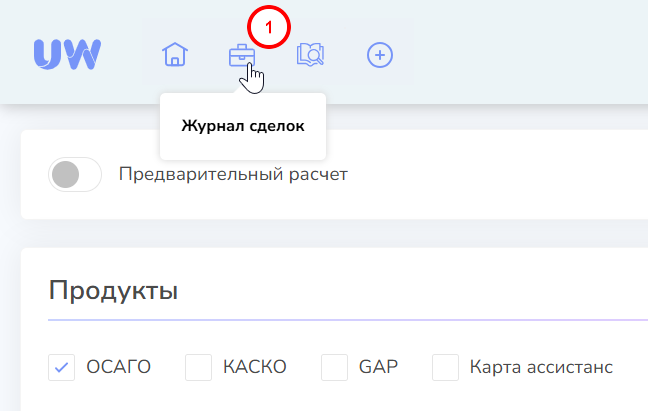The image size is (648, 411).
Task: Check the GAP checkbox
Action: pos(334,367)
